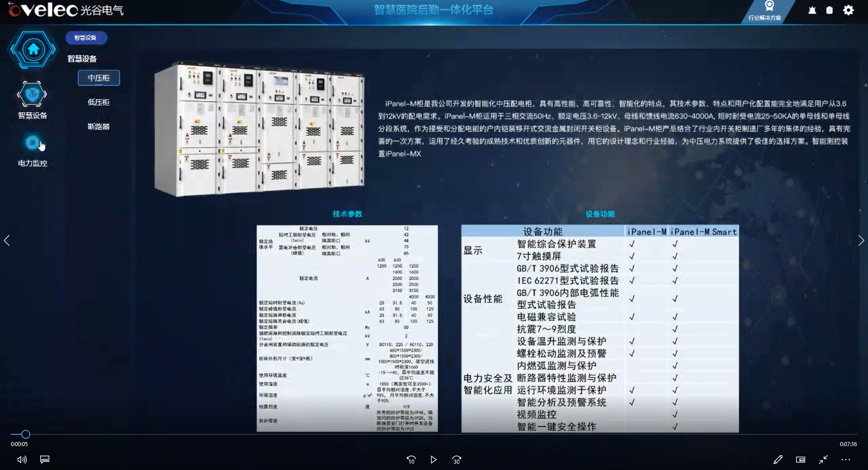Show captions with subtitle icon
The image size is (868, 470).
point(45,460)
